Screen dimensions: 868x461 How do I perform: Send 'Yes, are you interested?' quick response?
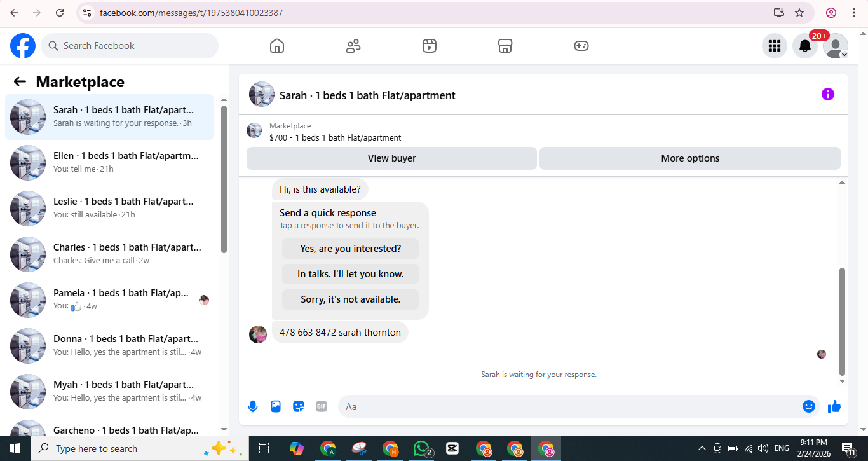click(351, 249)
